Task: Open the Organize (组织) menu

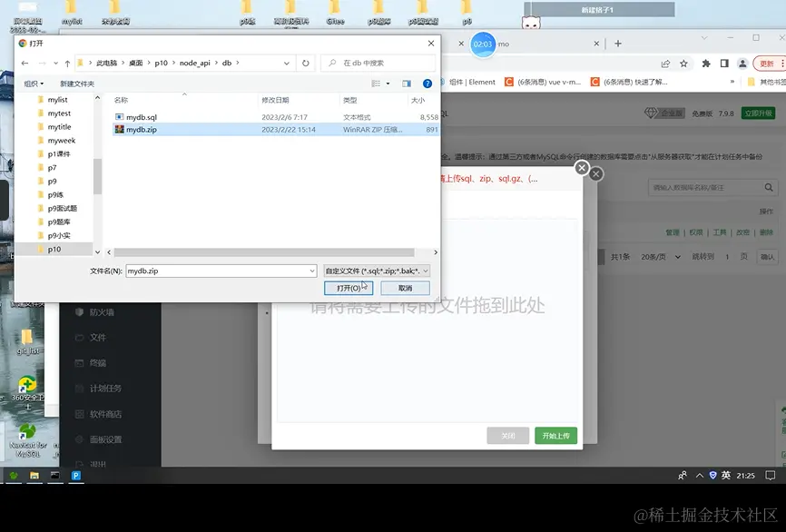Action: (x=34, y=84)
